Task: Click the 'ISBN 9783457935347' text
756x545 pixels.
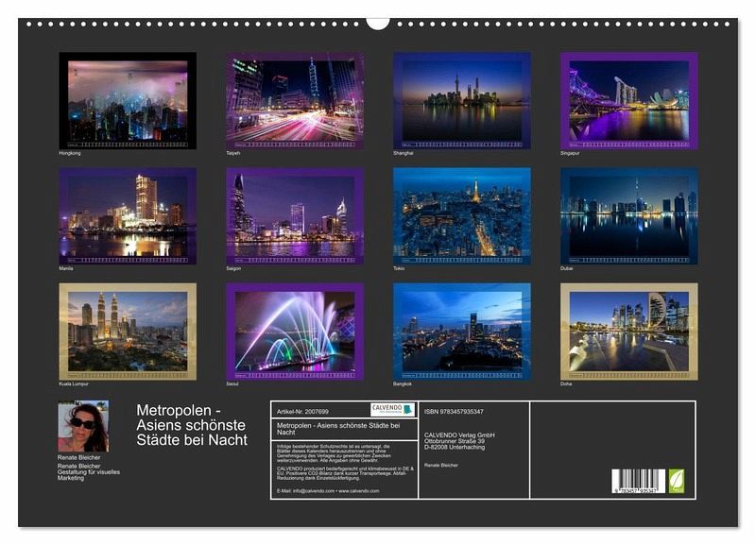Action: pyautogui.click(x=454, y=412)
